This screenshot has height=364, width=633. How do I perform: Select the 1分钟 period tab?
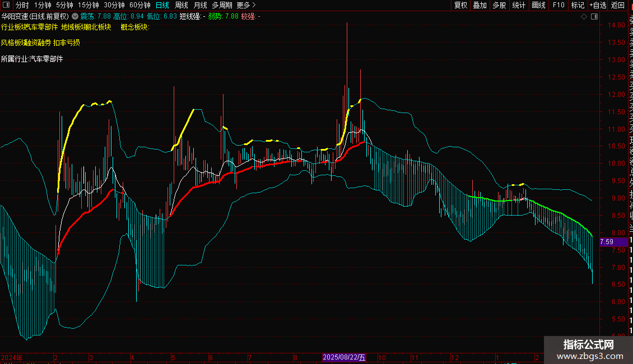(43, 5)
